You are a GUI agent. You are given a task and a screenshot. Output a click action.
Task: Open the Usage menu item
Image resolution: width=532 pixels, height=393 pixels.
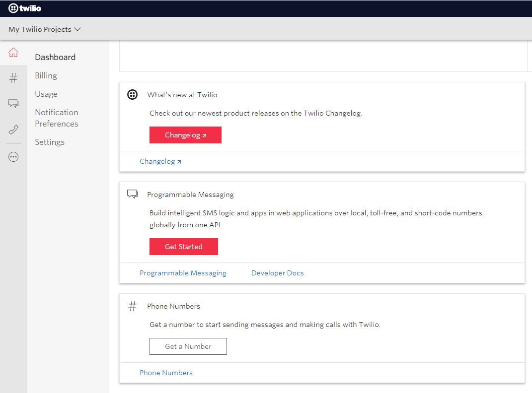click(x=46, y=94)
